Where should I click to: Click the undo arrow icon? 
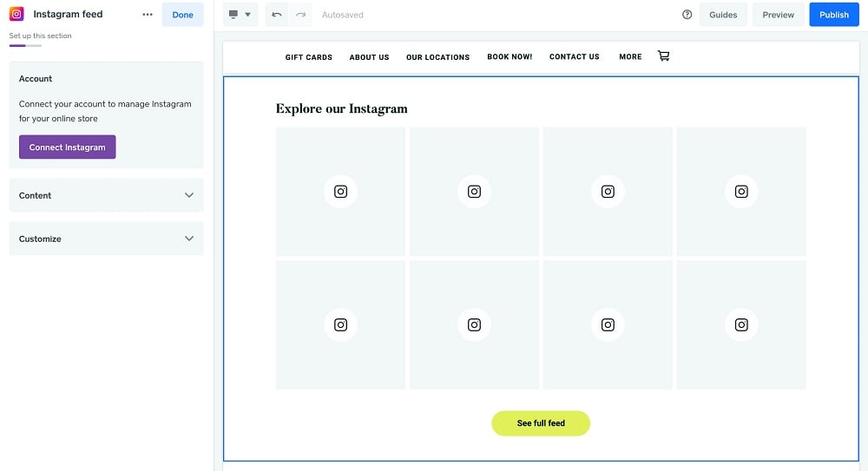(276, 15)
